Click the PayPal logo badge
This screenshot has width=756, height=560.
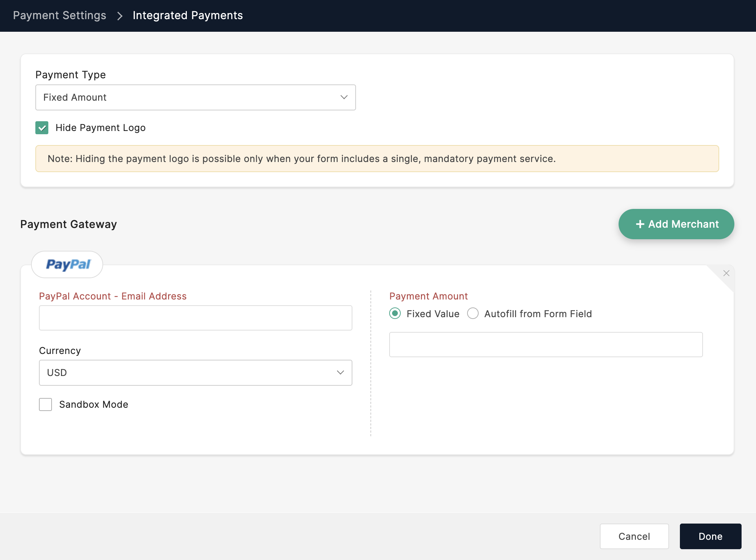pos(67,264)
